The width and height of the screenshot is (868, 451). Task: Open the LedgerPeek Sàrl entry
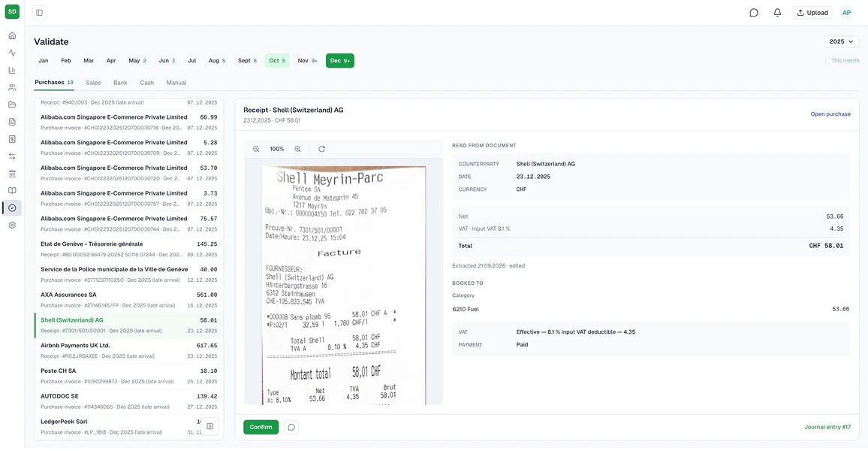[x=129, y=427]
